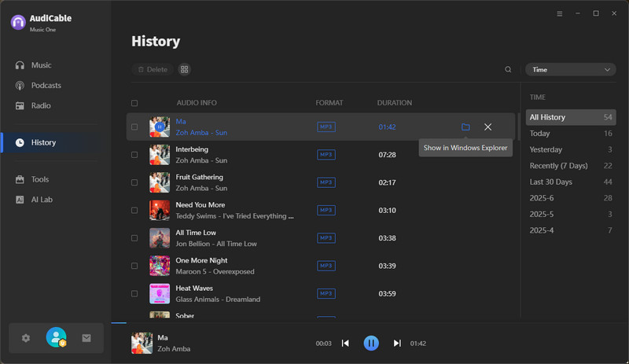Pause playback in bottom player
The width and height of the screenshot is (629, 364).
371,343
